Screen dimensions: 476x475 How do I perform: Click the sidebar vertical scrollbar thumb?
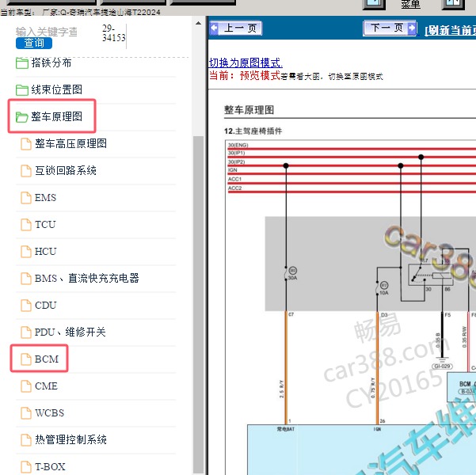point(198,305)
